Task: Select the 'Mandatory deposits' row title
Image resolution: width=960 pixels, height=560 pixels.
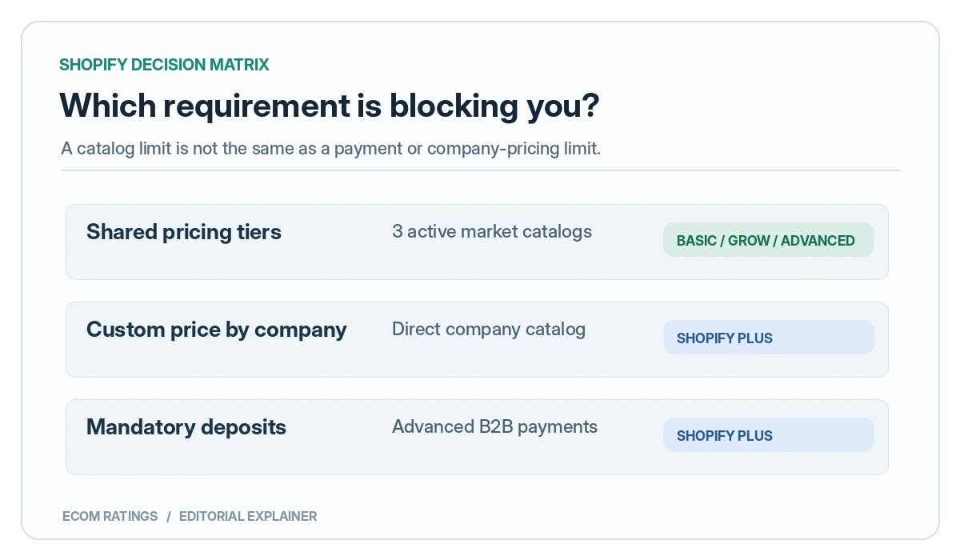Action: point(186,427)
